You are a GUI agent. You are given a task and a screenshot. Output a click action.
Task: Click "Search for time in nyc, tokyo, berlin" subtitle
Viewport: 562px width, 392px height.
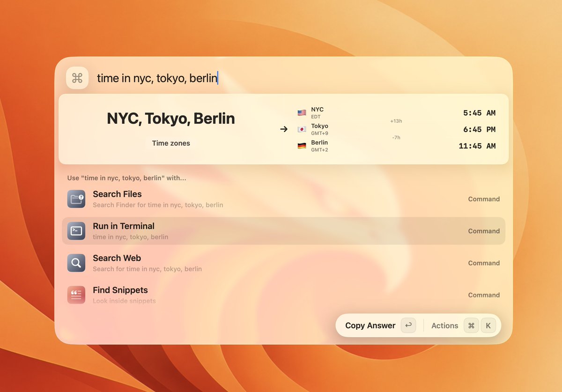[147, 269]
